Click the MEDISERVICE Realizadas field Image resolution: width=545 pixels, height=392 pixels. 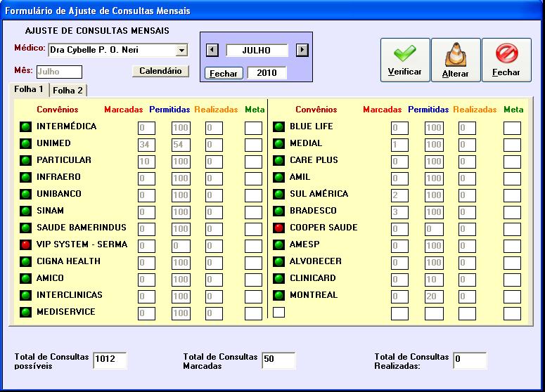coord(214,313)
